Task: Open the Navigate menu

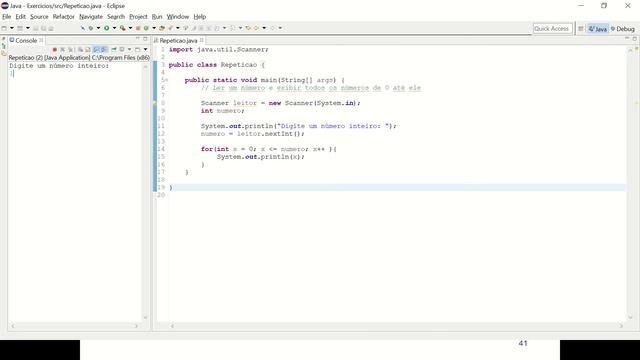Action: pos(91,17)
